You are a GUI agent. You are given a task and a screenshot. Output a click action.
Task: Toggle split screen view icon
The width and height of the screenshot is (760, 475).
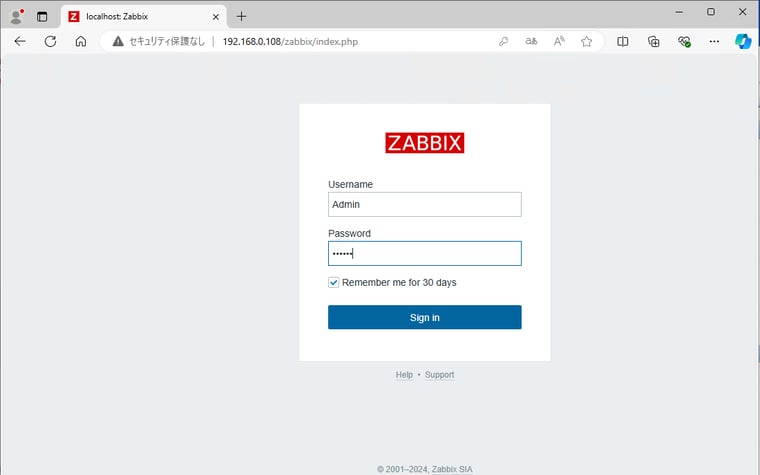623,42
